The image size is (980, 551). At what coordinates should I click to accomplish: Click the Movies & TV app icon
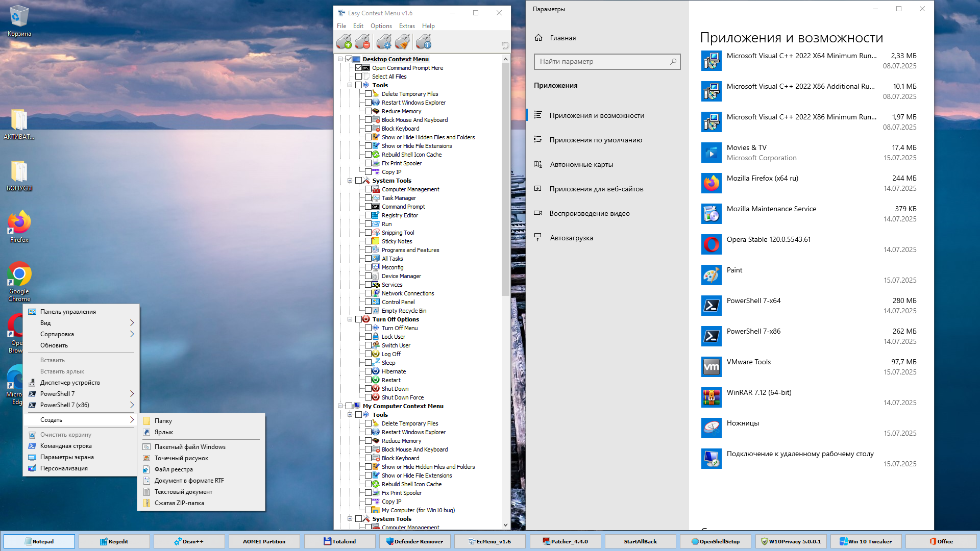pyautogui.click(x=712, y=153)
